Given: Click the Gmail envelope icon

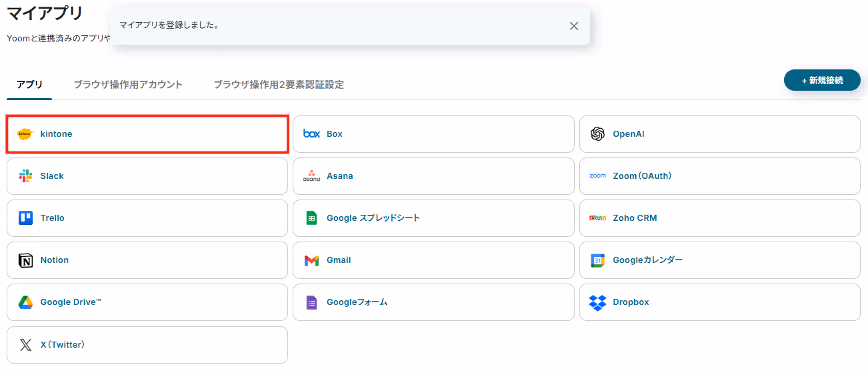Looking at the screenshot, I should click(x=311, y=260).
